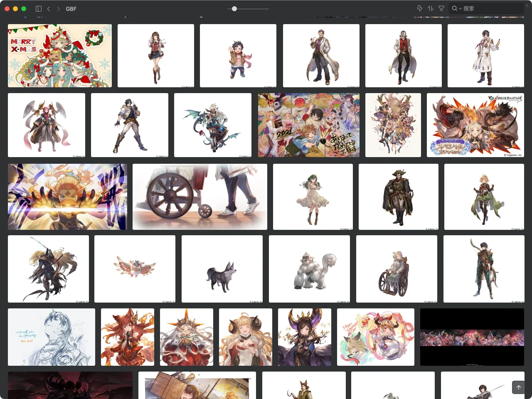The height and width of the screenshot is (399, 532).
Task: Open the bearded man in white coat thumbnail
Action: [321, 56]
